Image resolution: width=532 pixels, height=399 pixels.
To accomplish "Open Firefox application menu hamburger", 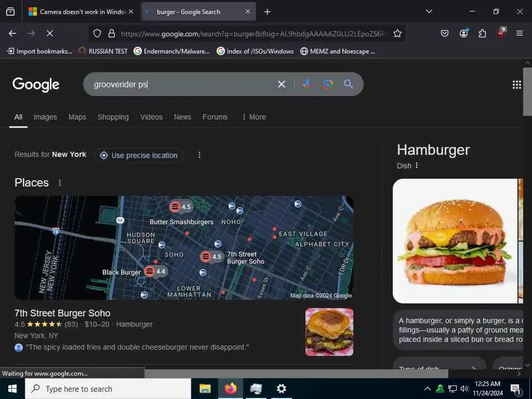I will [520, 33].
